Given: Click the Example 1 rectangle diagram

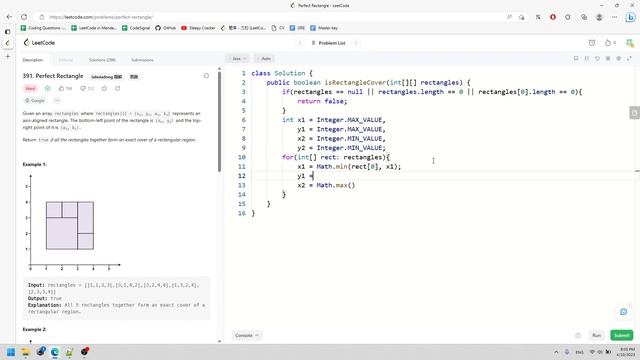Looking at the screenshot, I should [x=70, y=225].
